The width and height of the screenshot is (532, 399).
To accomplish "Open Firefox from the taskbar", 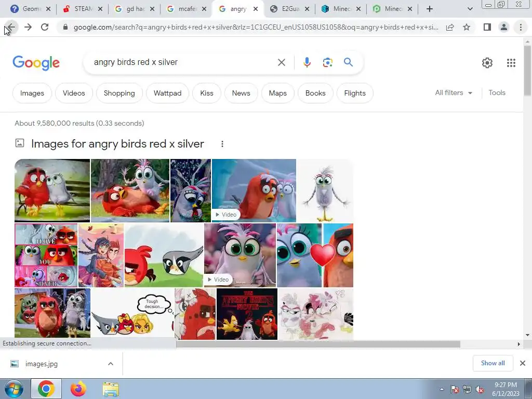I will click(x=78, y=389).
